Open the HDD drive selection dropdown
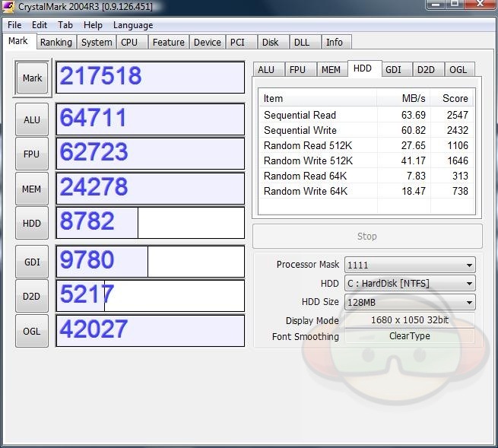Screen dimensions: 498x448 tap(469, 284)
